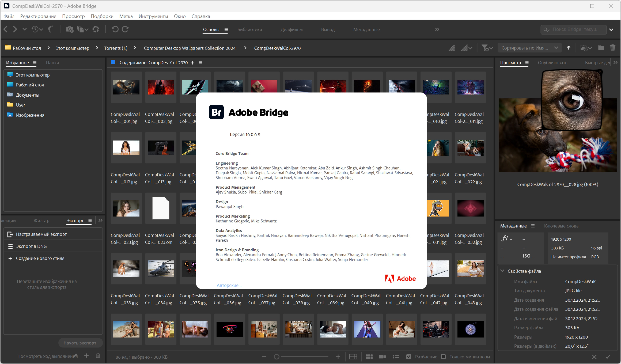Open the refine batch tools icon
Screen dimensions: 621x364
82,29
